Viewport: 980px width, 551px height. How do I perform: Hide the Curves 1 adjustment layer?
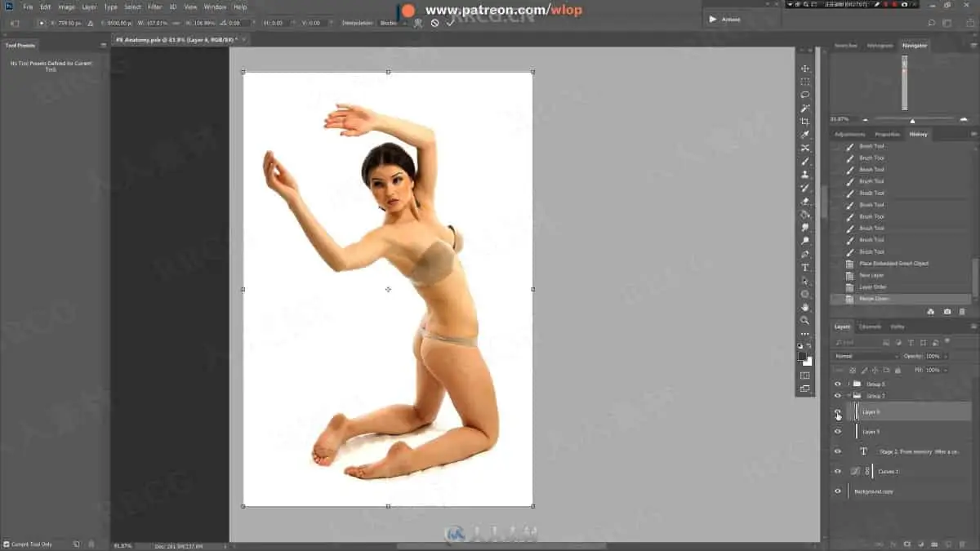[x=837, y=471]
